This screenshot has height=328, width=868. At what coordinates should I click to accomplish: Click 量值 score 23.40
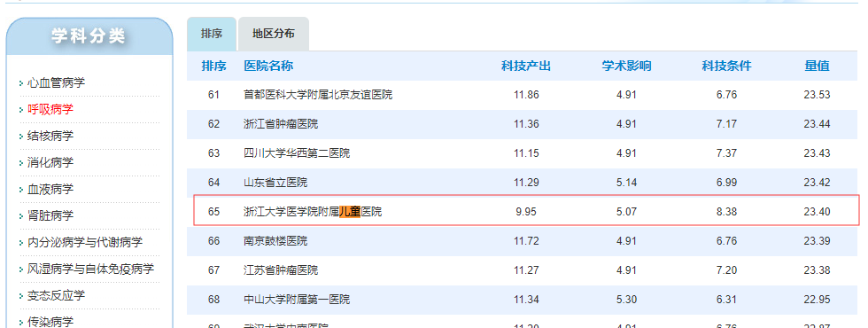817,212
